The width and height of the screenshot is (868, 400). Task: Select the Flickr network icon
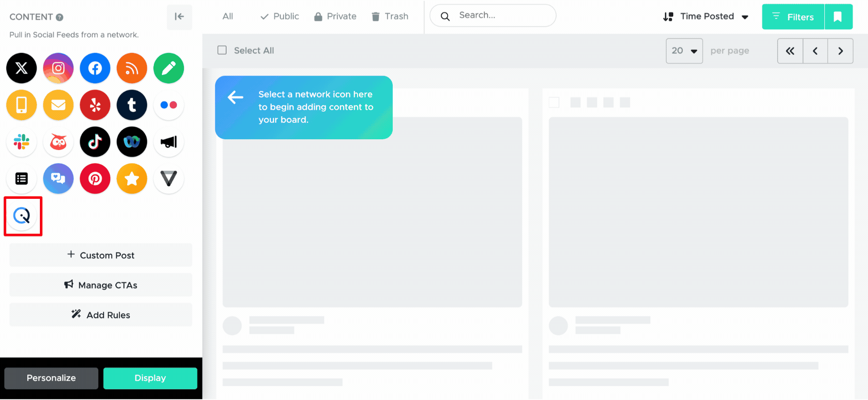169,105
